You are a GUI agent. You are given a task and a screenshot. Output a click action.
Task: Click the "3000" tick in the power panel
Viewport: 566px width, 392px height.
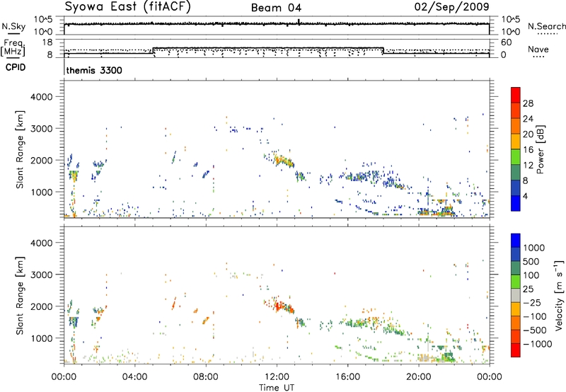coord(42,129)
